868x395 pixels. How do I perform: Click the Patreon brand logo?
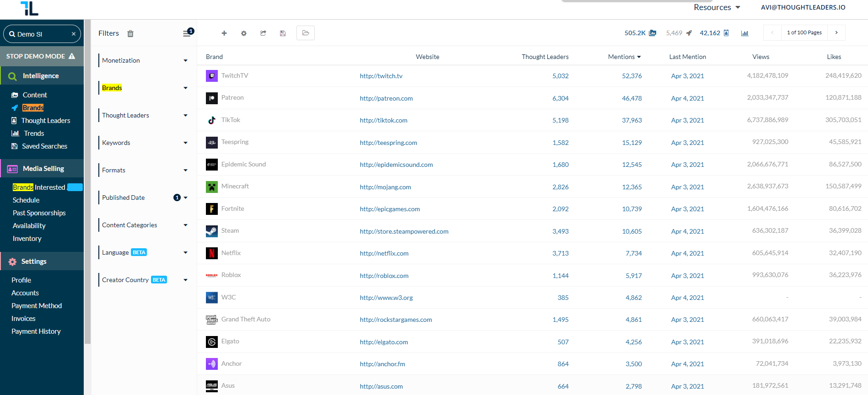212,98
